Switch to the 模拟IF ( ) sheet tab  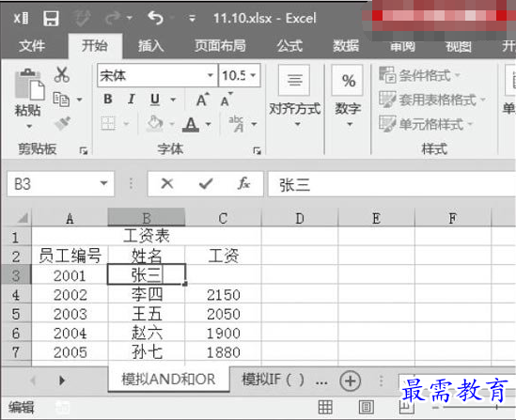tap(274, 380)
